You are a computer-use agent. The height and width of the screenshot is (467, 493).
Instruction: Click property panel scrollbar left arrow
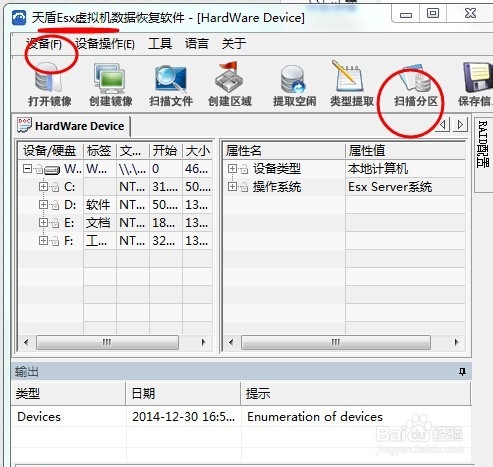[x=231, y=342]
